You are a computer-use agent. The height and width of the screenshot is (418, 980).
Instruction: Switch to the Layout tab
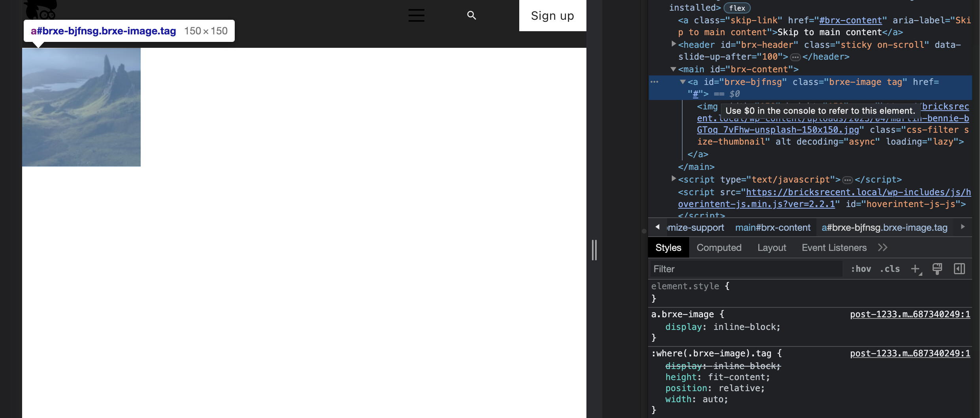tap(772, 248)
